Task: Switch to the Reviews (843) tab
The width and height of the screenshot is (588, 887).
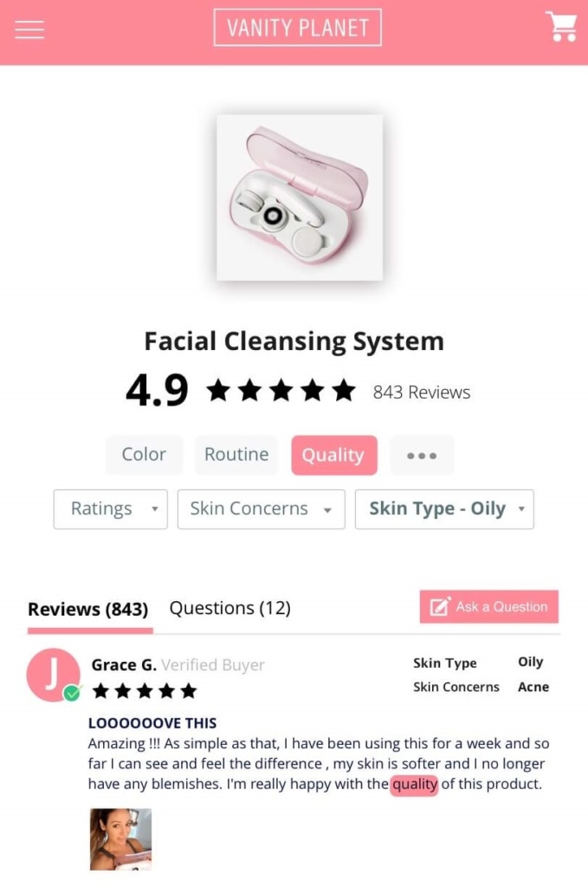Action: pyautogui.click(x=88, y=609)
